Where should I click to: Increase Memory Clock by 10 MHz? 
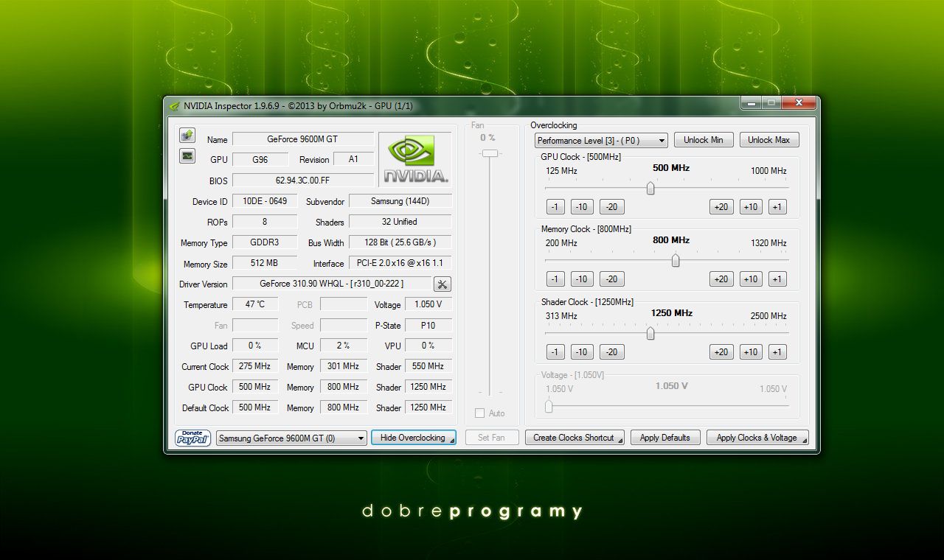point(751,279)
